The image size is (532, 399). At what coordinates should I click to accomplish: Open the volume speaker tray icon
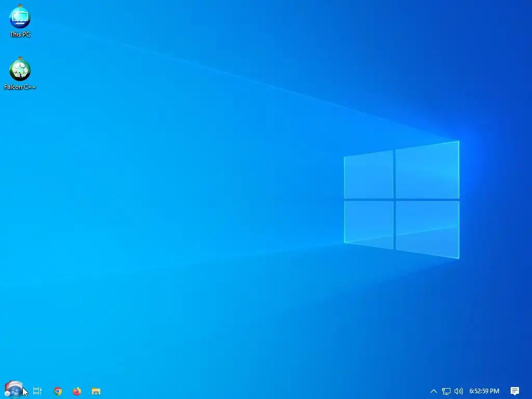tap(459, 391)
